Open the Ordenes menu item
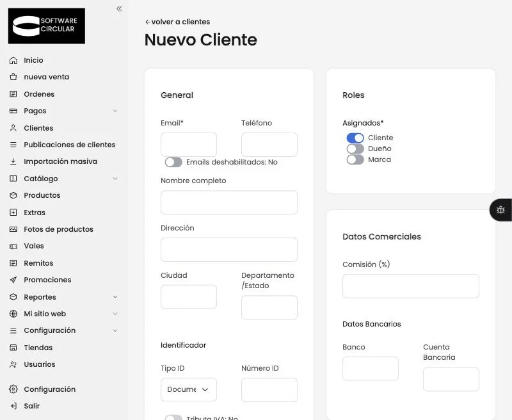 pos(39,94)
